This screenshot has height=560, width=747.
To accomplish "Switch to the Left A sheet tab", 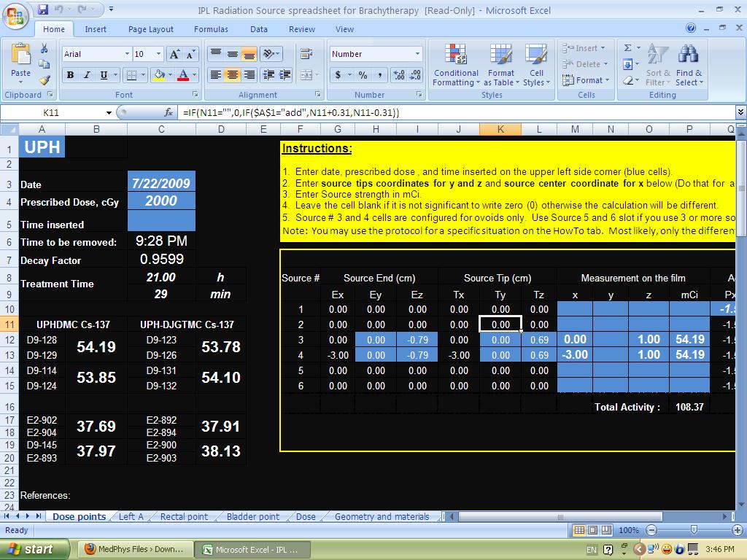I will 131,517.
